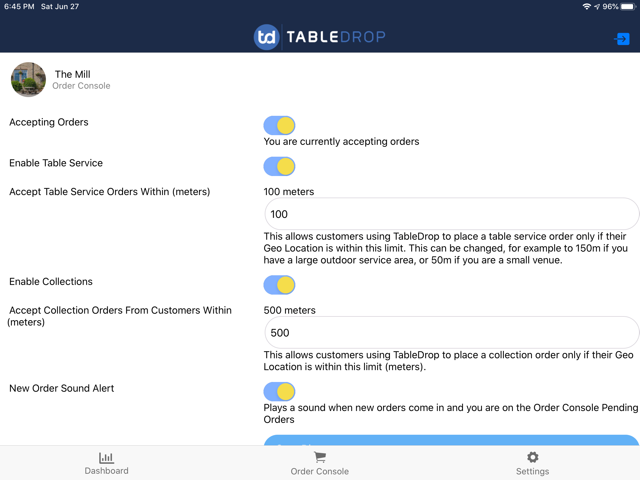Click collection order Geo Location description text
This screenshot has width=640, height=480.
click(448, 361)
